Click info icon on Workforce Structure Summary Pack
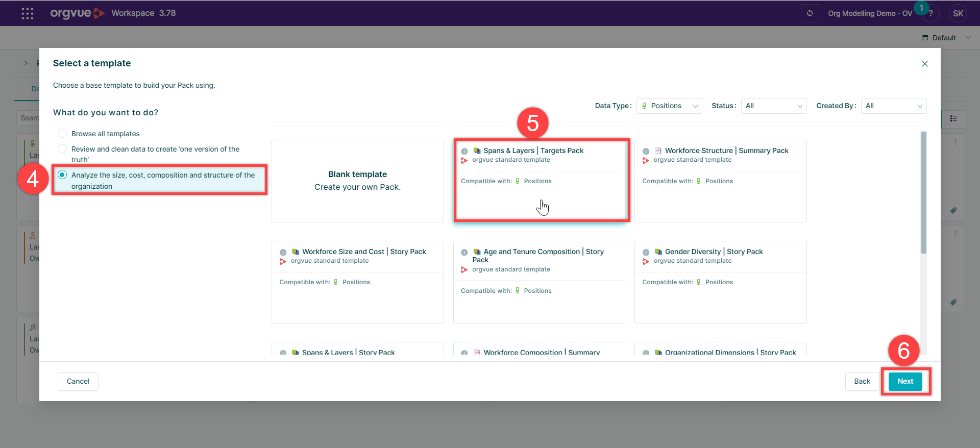Viewport: 980px width, 448px height. [x=646, y=151]
